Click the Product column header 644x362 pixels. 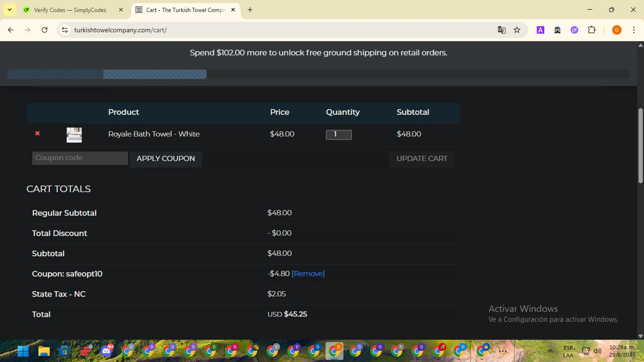(x=124, y=112)
